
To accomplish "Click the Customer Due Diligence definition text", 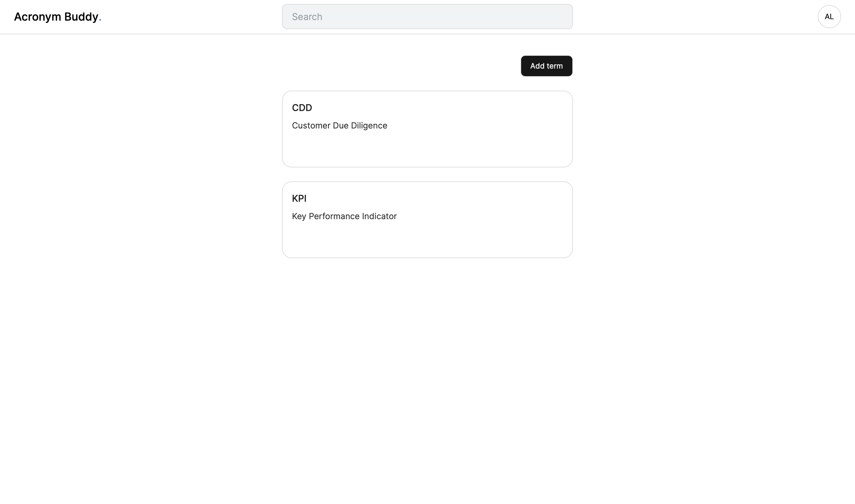I will click(339, 126).
